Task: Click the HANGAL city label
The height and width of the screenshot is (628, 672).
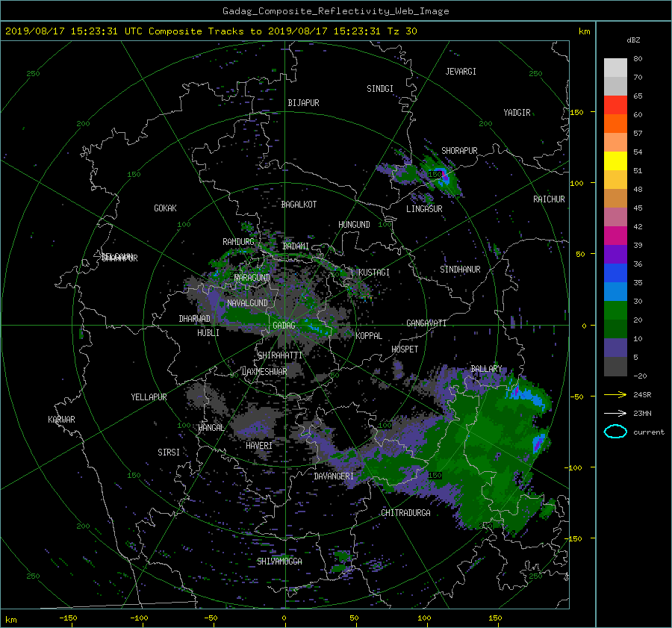Action: pyautogui.click(x=211, y=428)
